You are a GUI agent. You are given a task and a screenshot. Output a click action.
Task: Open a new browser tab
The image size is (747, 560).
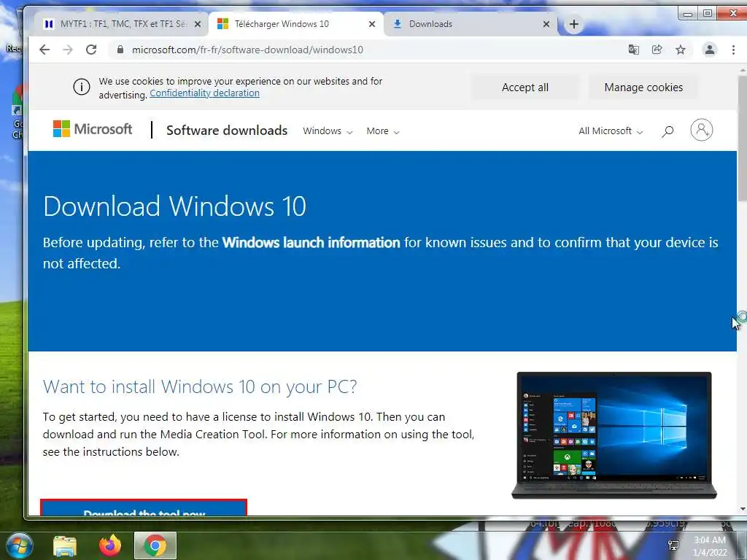(574, 24)
